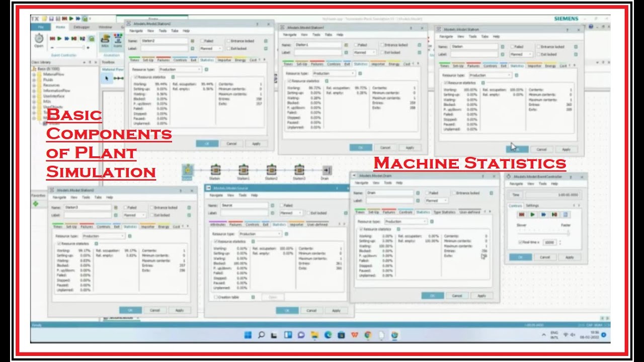Click OK in the EventController dialog
This screenshot has width=644, height=362.
(520, 257)
